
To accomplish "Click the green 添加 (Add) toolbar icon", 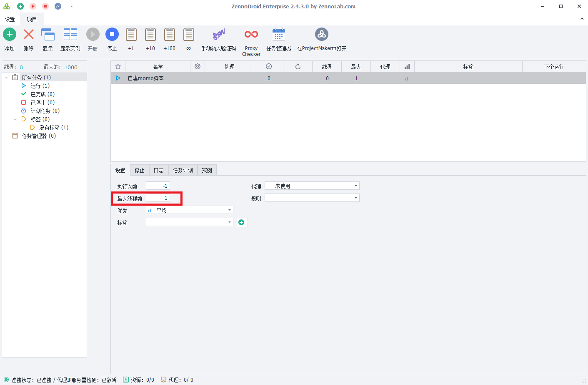I will coord(10,34).
